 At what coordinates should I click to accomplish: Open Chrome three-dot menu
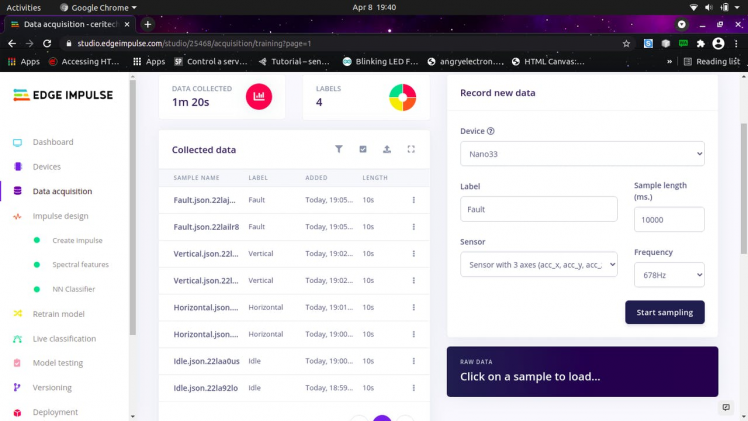tap(737, 43)
